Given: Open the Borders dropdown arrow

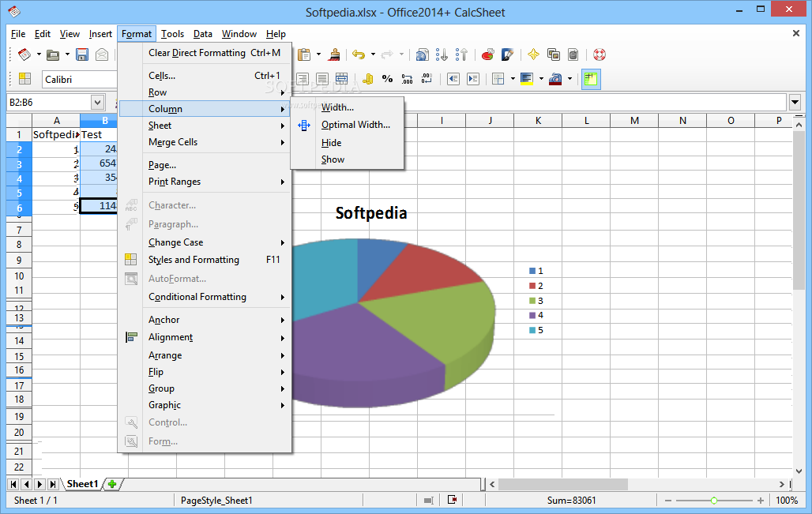Looking at the screenshot, I should click(x=513, y=79).
